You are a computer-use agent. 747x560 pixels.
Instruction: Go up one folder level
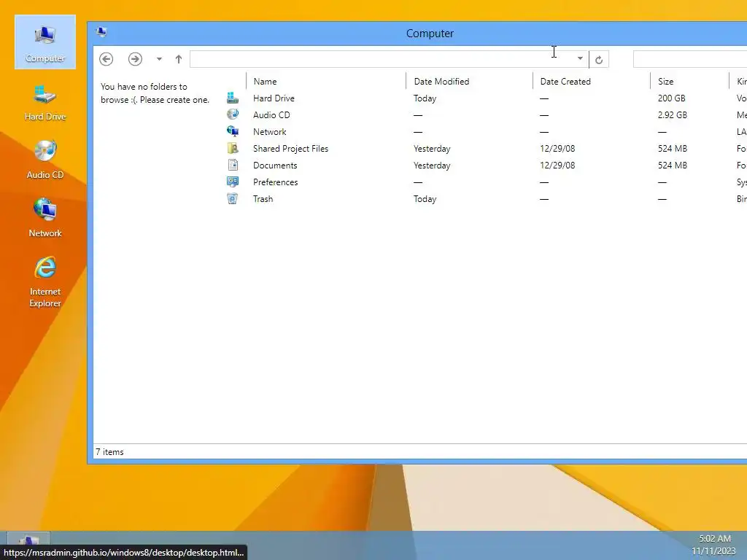coord(179,59)
